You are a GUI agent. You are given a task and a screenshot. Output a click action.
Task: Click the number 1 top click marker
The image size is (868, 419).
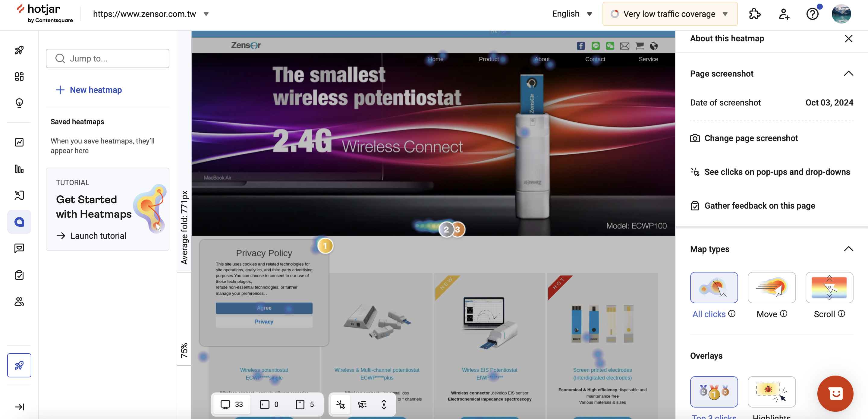click(x=325, y=246)
